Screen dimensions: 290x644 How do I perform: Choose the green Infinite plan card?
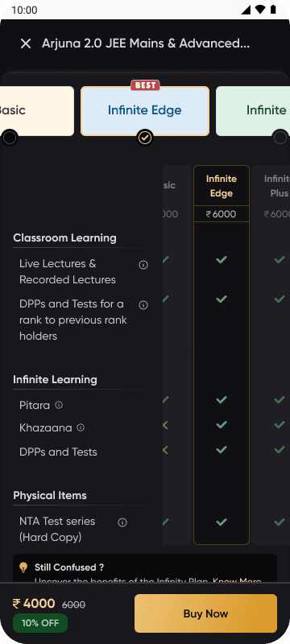(253, 111)
